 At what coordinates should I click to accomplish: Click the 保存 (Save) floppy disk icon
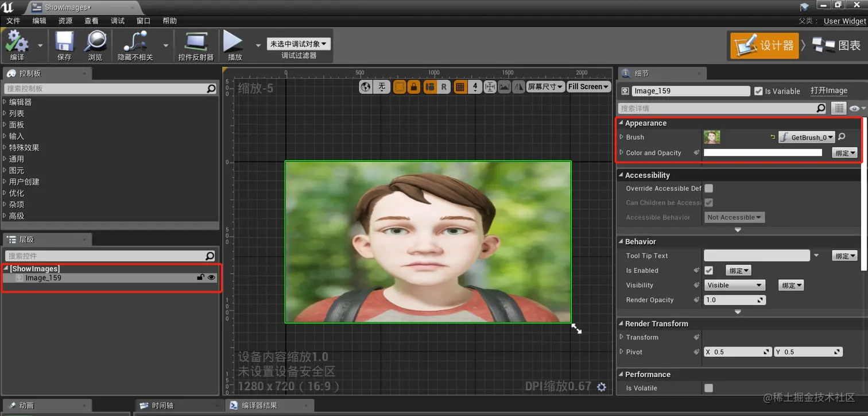tap(64, 41)
